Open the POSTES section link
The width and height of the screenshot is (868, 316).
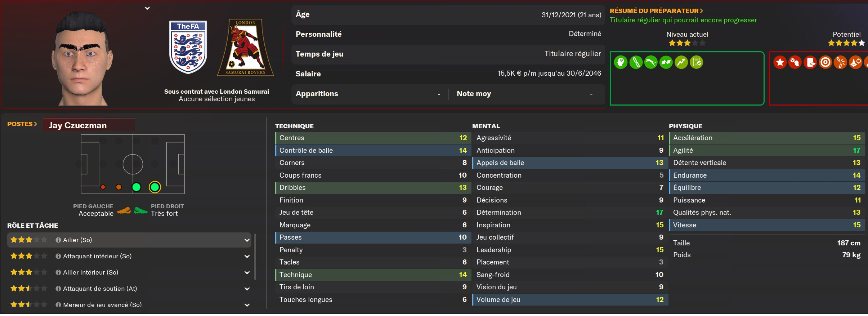pyautogui.click(x=22, y=124)
